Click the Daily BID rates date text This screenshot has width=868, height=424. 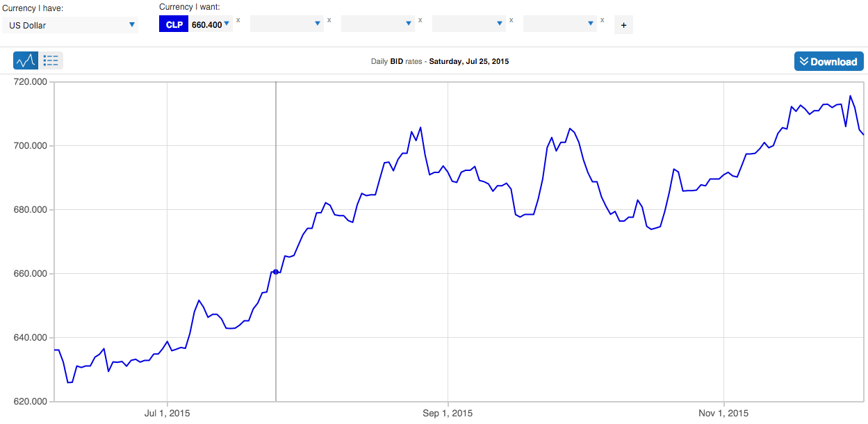click(x=441, y=61)
